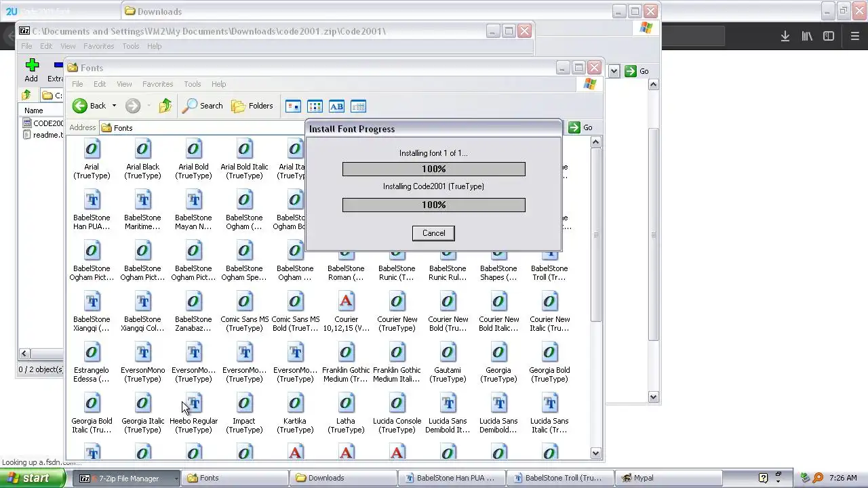The height and width of the screenshot is (488, 868).
Task: Open browser library icon
Action: pos(807,37)
